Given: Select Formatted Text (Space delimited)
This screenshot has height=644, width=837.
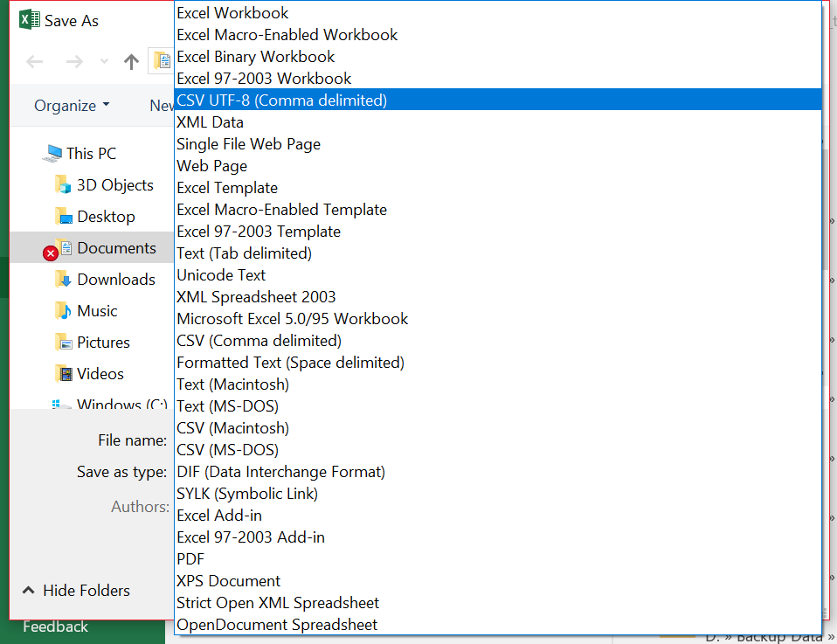Looking at the screenshot, I should click(x=497, y=363).
